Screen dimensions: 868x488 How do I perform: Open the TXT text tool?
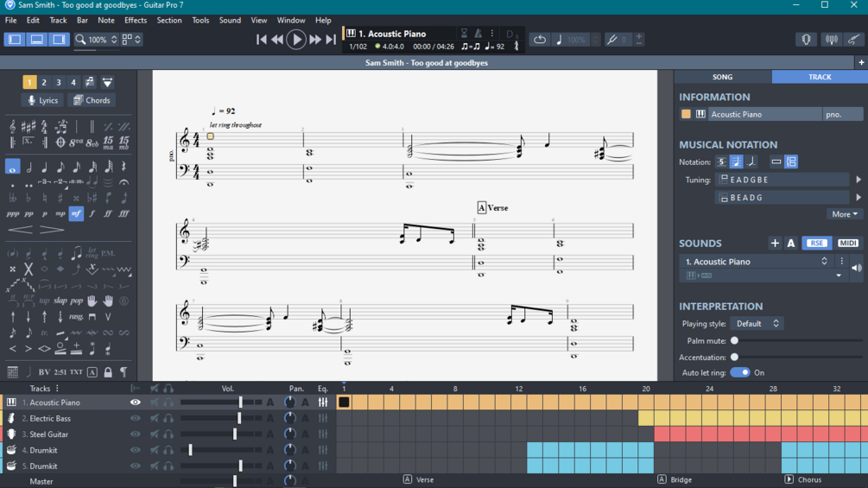coord(76,372)
